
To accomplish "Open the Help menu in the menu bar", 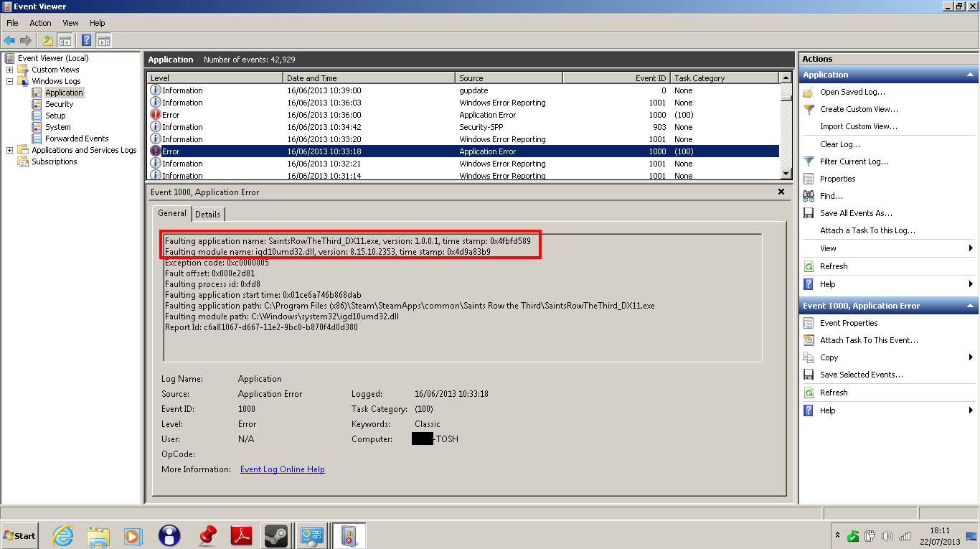I will click(x=97, y=23).
